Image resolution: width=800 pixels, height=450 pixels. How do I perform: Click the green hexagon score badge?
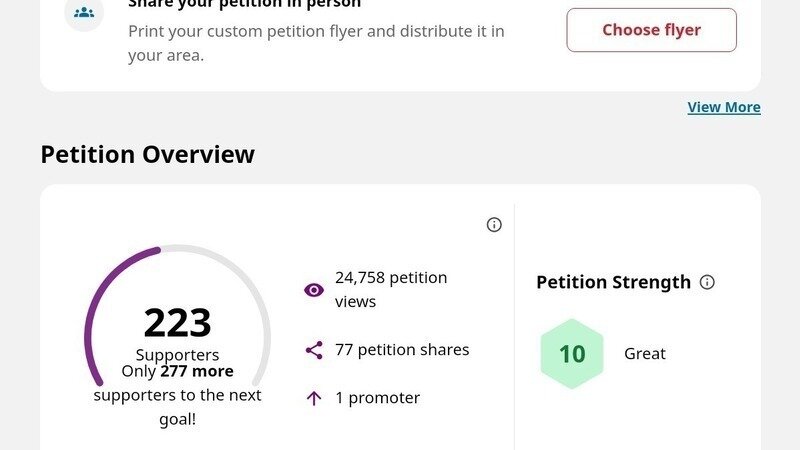coord(572,354)
